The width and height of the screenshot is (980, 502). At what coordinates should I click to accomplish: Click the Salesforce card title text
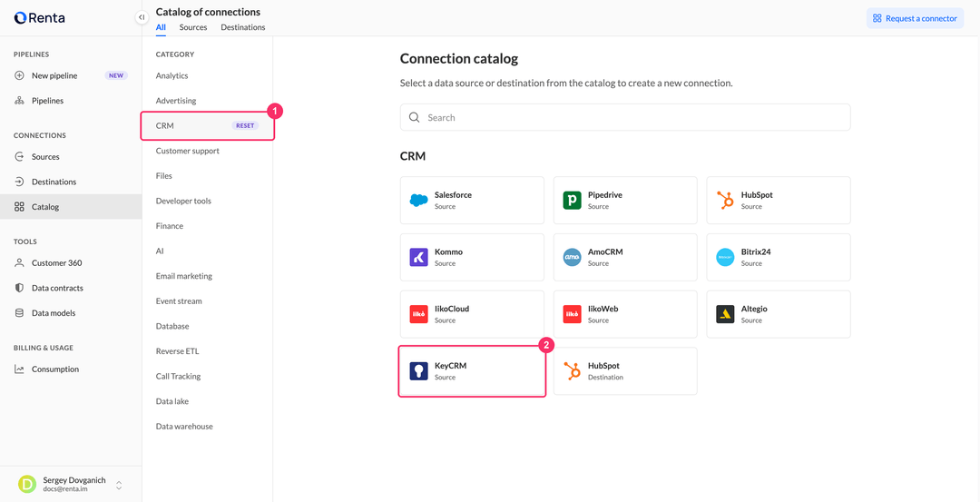453,195
